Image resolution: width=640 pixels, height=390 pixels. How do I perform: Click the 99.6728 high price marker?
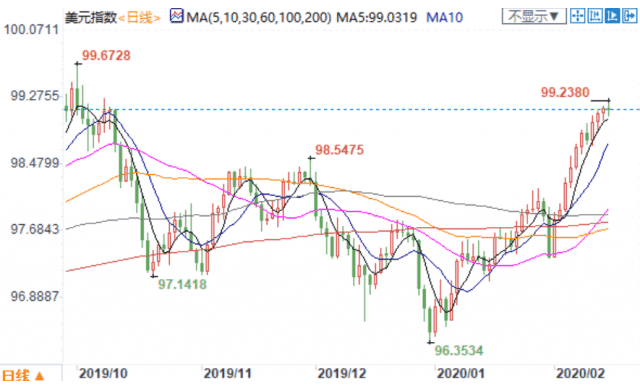point(106,55)
